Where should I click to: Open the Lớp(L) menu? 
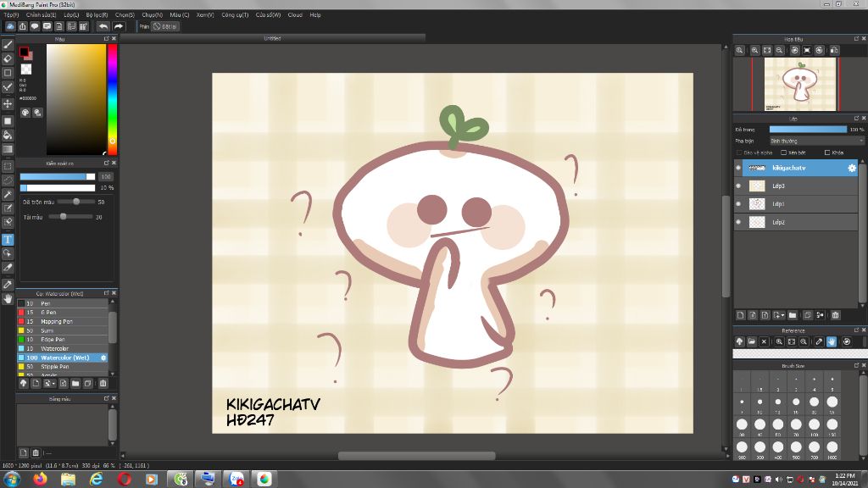pos(71,15)
